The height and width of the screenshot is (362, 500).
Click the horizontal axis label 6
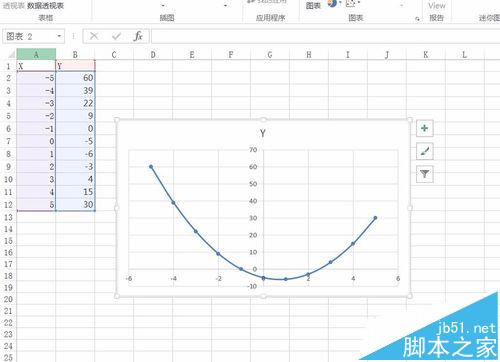[398, 278]
